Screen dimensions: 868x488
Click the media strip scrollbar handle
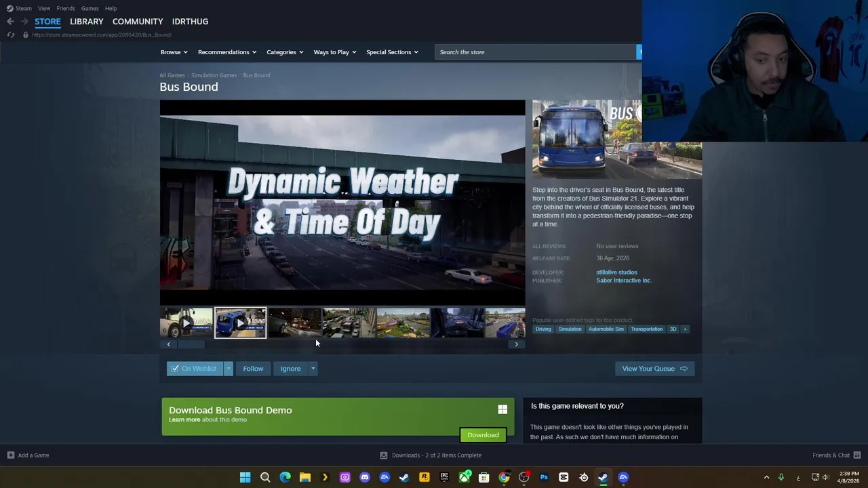tap(191, 344)
